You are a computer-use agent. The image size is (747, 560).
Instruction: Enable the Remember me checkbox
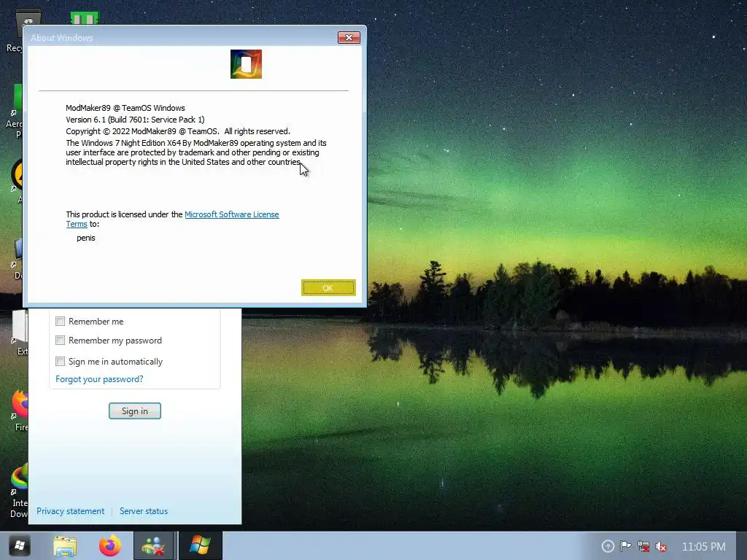[x=60, y=322]
